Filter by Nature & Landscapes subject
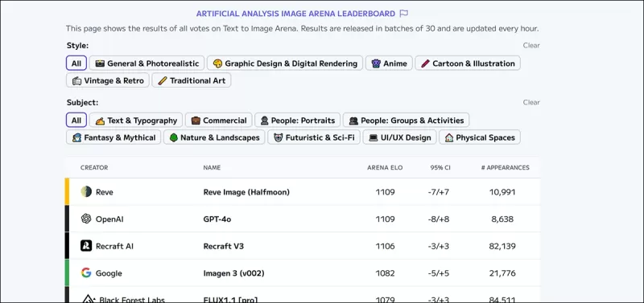 214,137
